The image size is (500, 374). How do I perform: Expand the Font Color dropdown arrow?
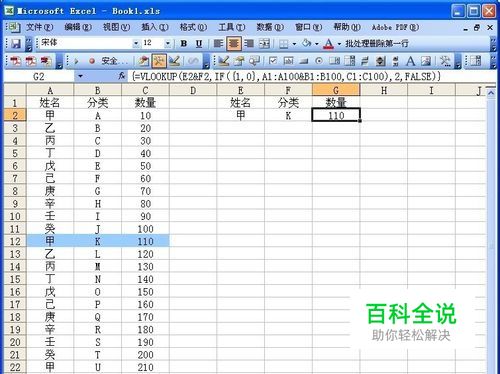339,44
